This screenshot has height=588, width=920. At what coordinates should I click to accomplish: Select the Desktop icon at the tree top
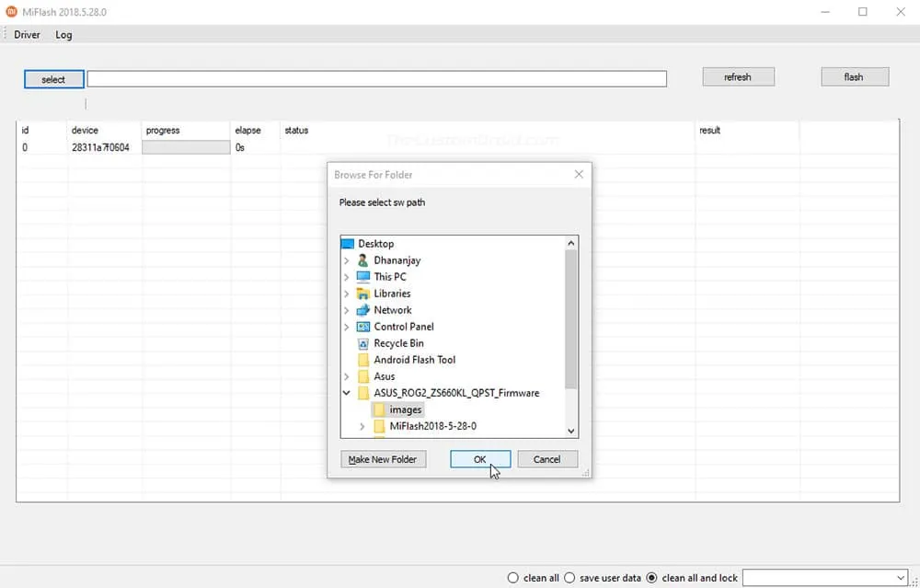point(347,244)
